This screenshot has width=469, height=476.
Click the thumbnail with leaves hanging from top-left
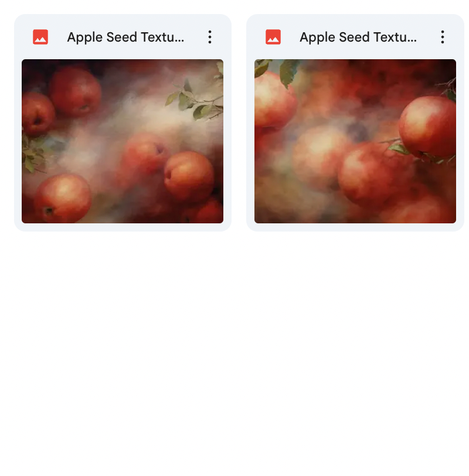point(355,141)
